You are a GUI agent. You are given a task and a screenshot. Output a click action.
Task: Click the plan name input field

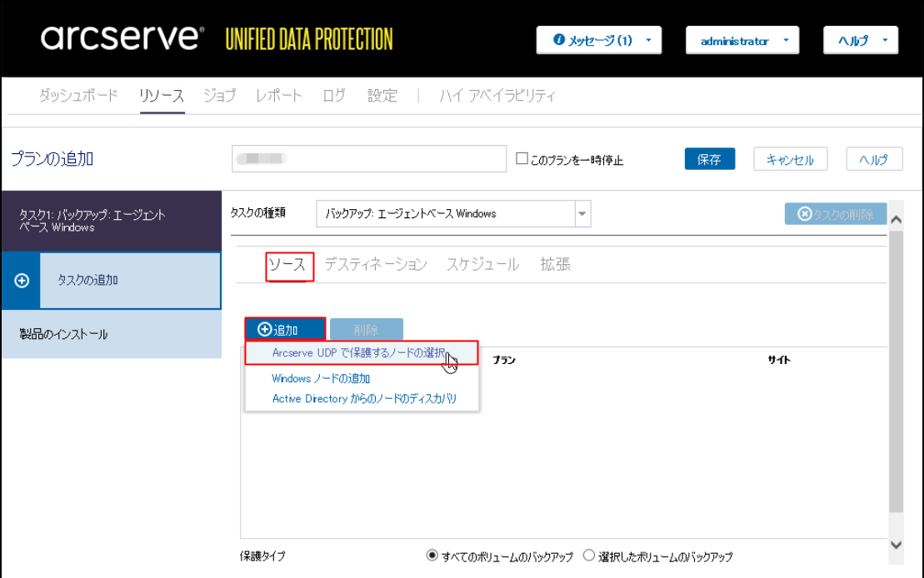(369, 158)
